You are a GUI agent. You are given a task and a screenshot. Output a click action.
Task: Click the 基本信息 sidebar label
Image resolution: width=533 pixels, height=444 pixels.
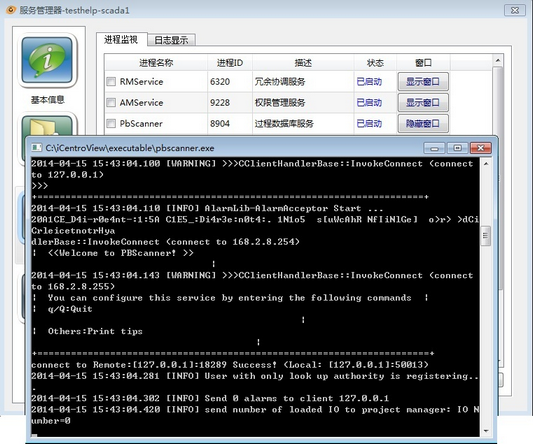pyautogui.click(x=48, y=100)
